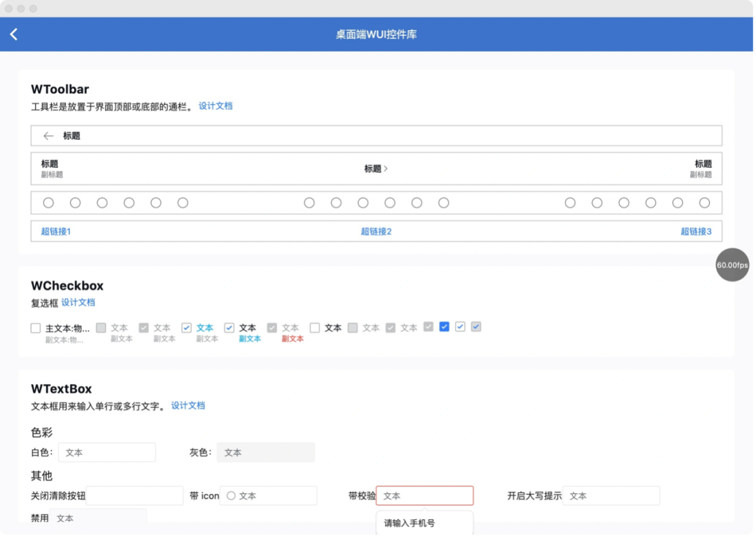Image resolution: width=756 pixels, height=536 pixels.
Task: Open the 设计文档 link under WCheckbox
Action: pos(77,302)
